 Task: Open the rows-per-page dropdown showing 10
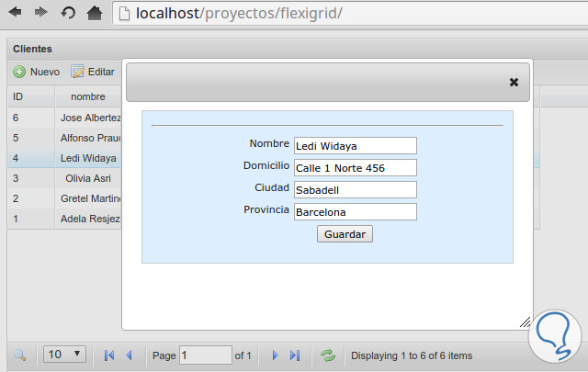coord(64,355)
